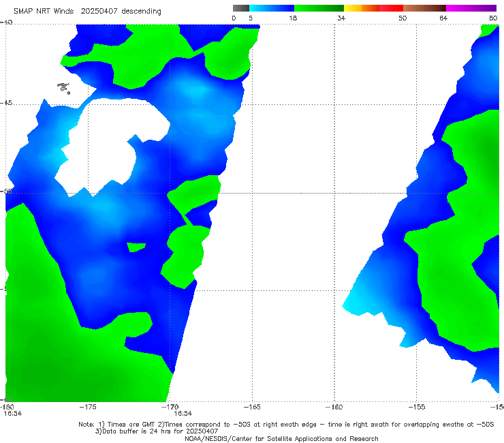Click the NOAA/NESDIS credit line
Viewport: 504px width, 443px height.
tap(281, 438)
